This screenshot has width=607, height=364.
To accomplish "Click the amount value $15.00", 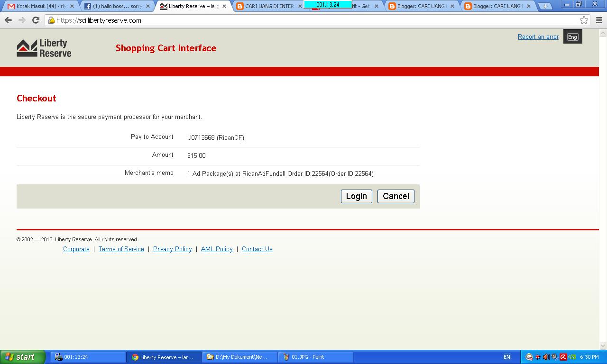I will [196, 155].
